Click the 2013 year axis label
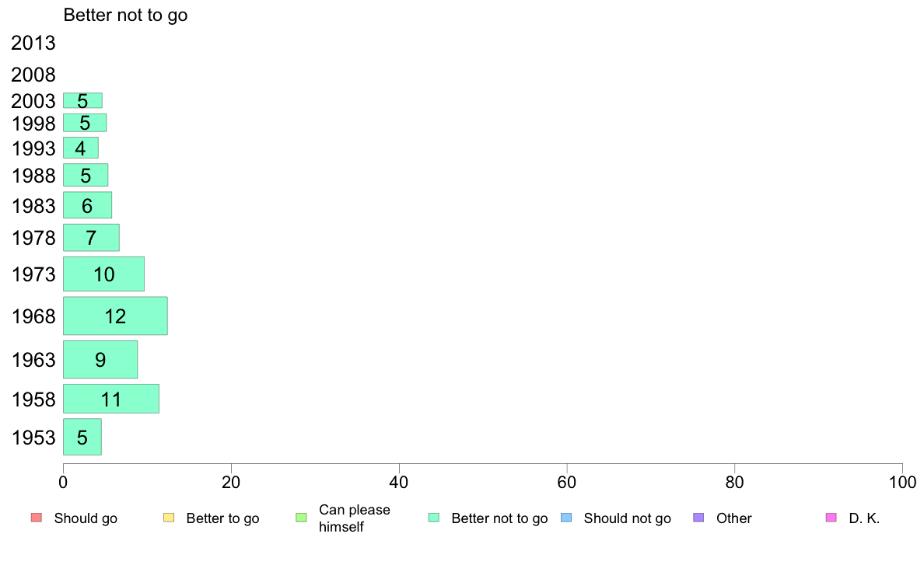924x572 pixels. coord(33,43)
